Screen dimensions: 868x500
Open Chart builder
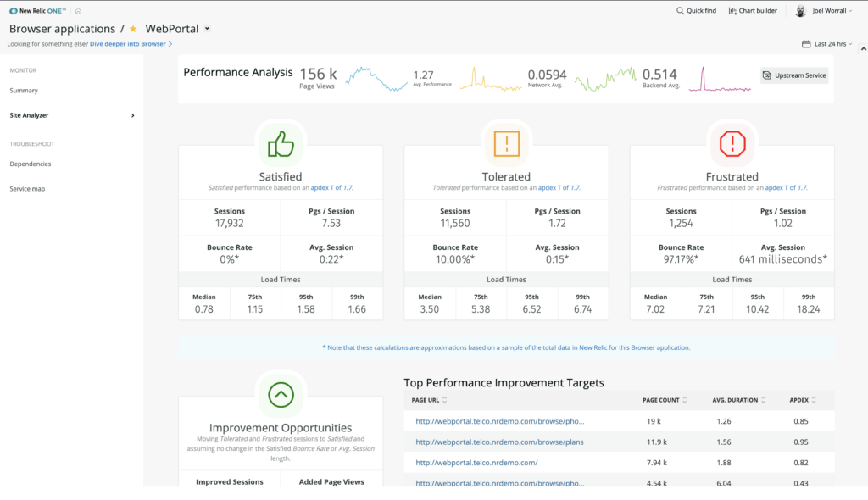(753, 10)
